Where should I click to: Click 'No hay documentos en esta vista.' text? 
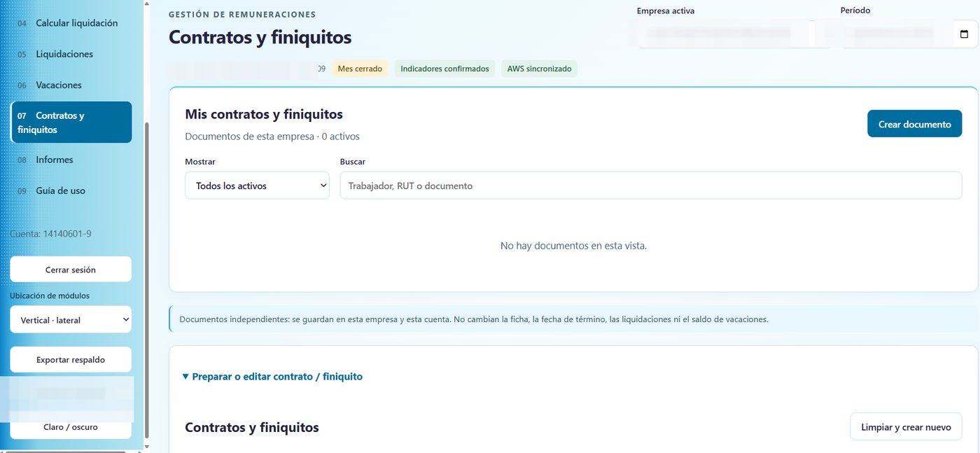click(573, 246)
